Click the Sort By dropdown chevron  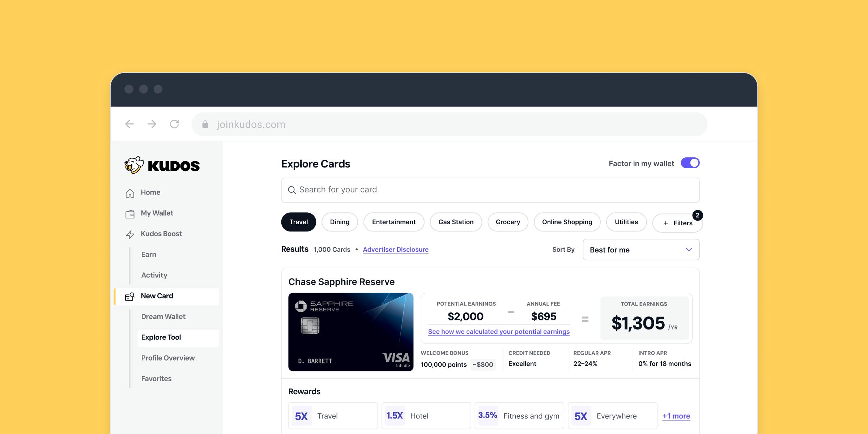coord(689,250)
